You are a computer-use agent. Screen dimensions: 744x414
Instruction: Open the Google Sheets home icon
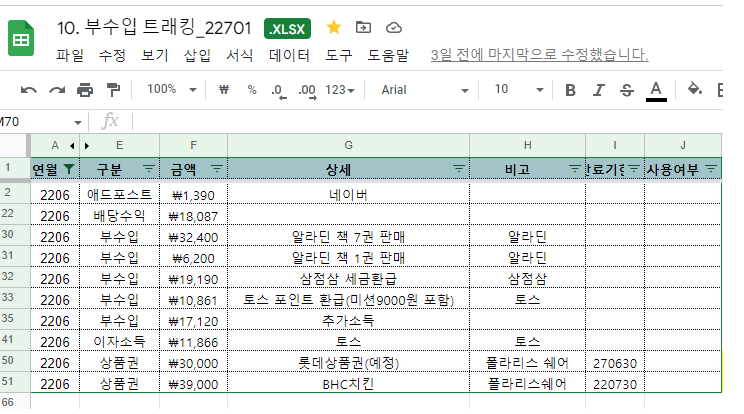coord(21,38)
